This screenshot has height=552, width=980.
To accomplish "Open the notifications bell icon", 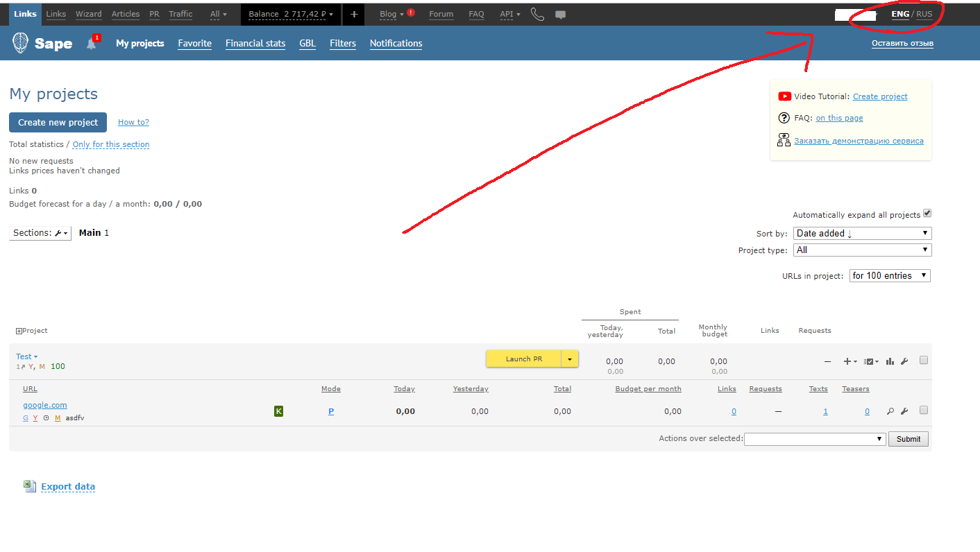I will click(x=91, y=44).
